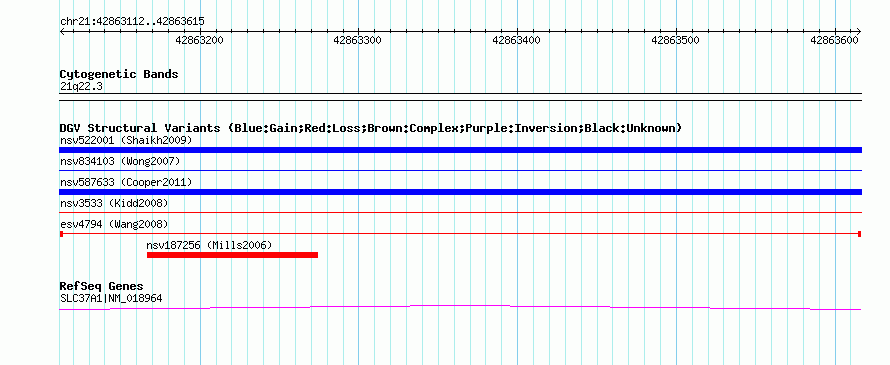
Task: Click the red esv4794 loss line
Action: 460,234
